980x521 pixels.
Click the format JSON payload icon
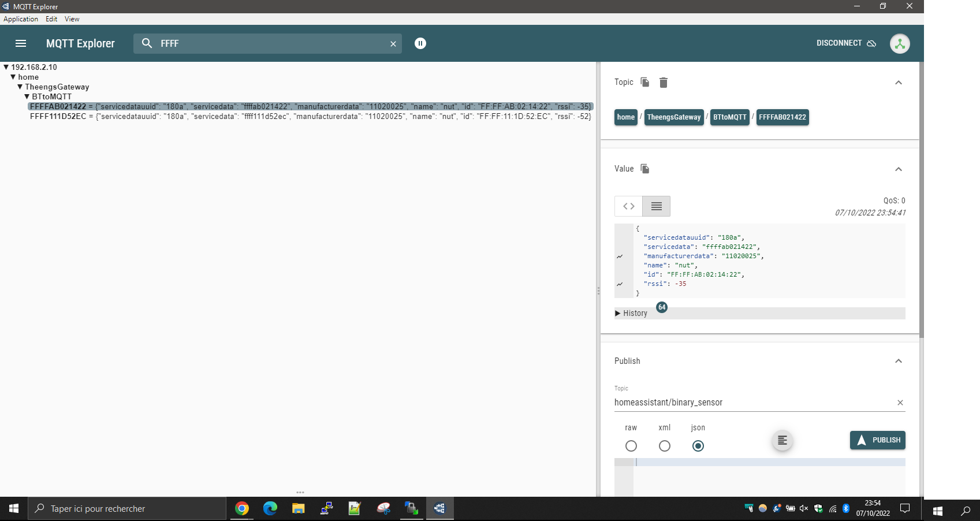(782, 441)
